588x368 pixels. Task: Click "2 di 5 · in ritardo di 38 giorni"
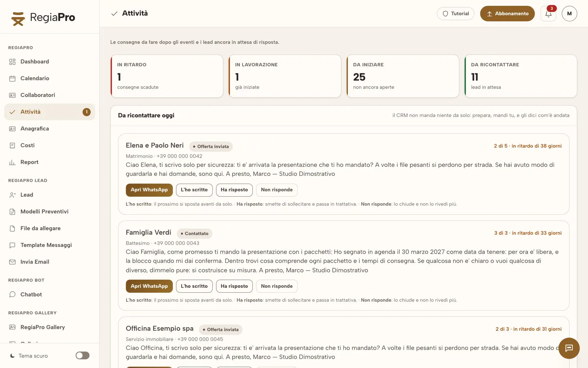pos(528,146)
